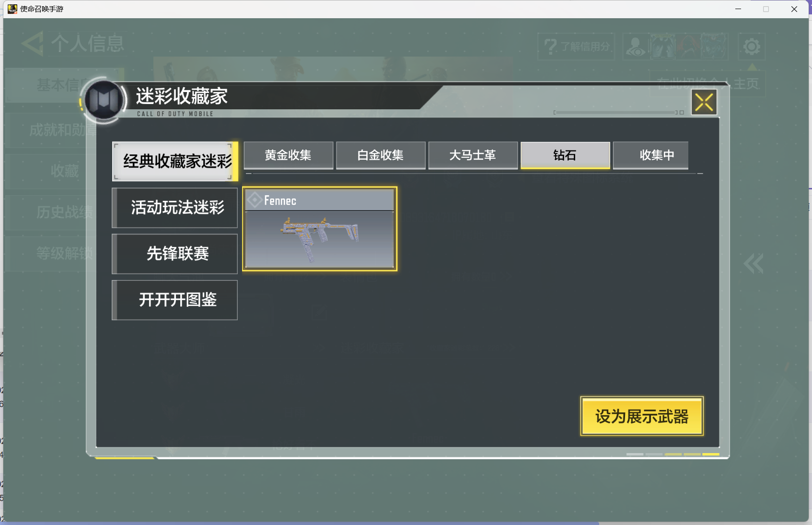Open the 大马士革 tab
This screenshot has width=812, height=525.
(473, 155)
